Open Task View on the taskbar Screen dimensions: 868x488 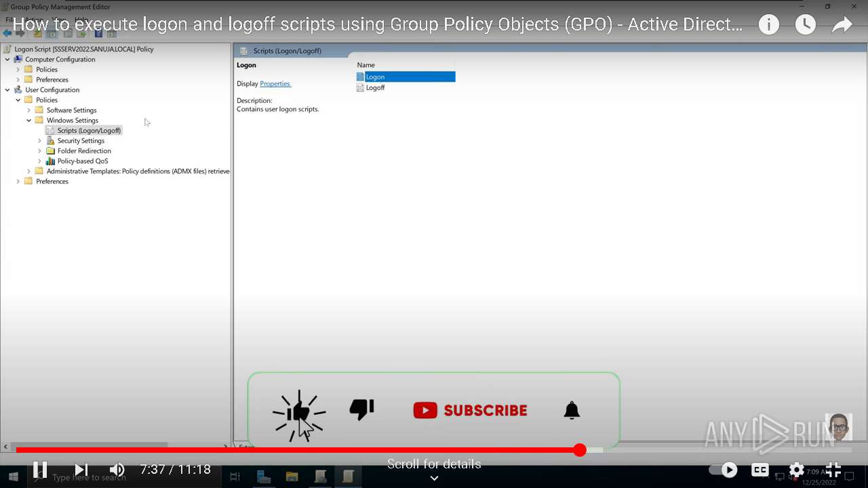click(235, 477)
